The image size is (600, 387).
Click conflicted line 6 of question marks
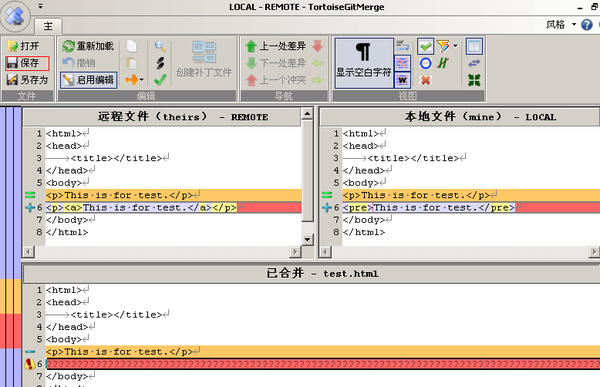[323, 364]
